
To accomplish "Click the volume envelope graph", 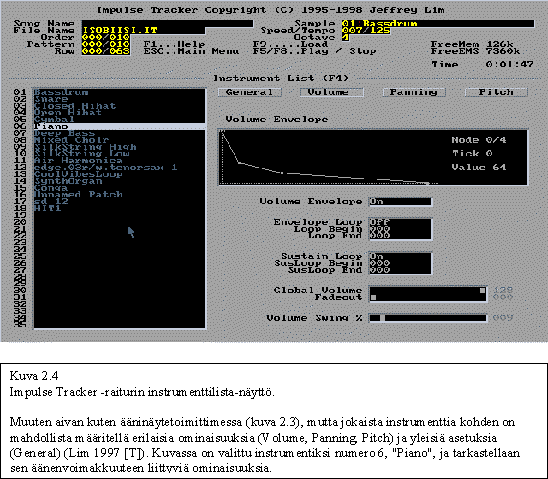I will (373, 157).
